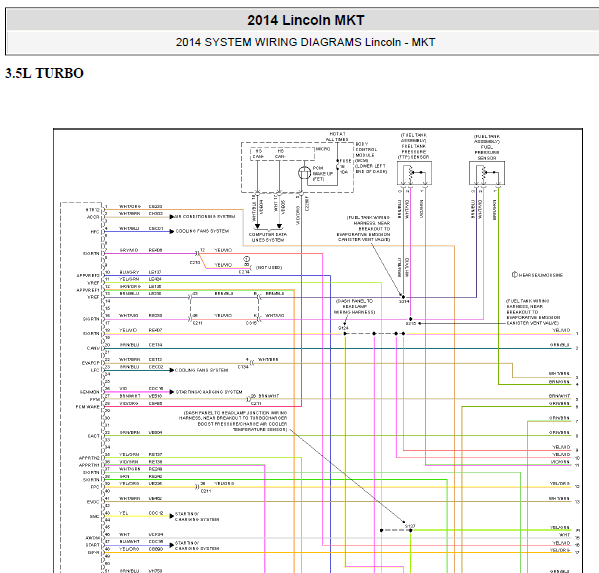Click the 'PCM WAKE' pin label

point(87,407)
